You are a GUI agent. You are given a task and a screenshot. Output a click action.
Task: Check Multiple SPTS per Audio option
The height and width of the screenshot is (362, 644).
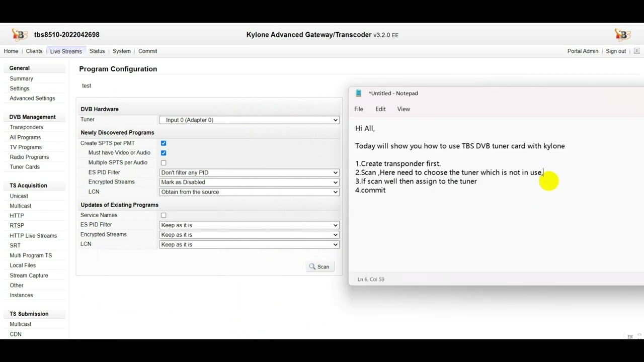click(x=164, y=163)
